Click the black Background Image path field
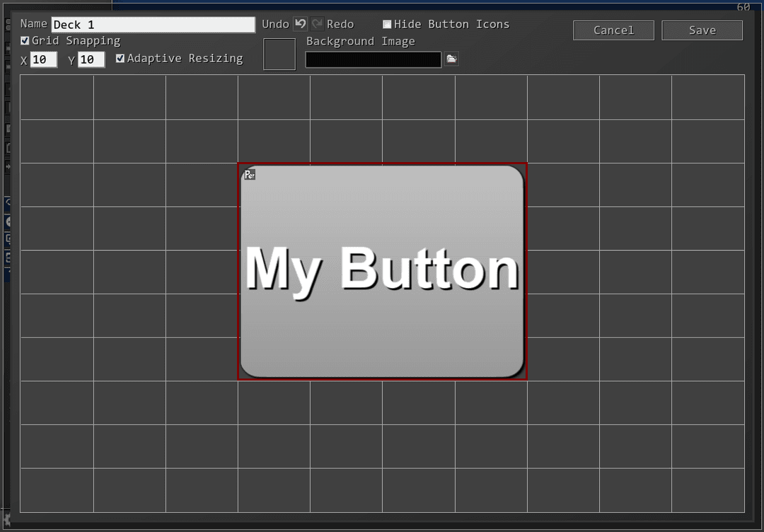The height and width of the screenshot is (532, 764). pyautogui.click(x=374, y=60)
